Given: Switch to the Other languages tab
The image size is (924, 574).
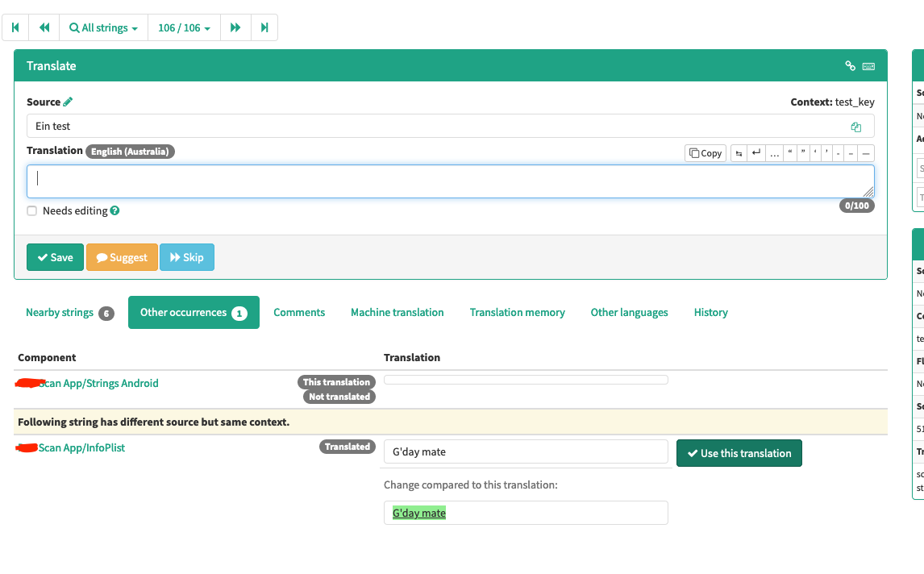Looking at the screenshot, I should pos(630,312).
